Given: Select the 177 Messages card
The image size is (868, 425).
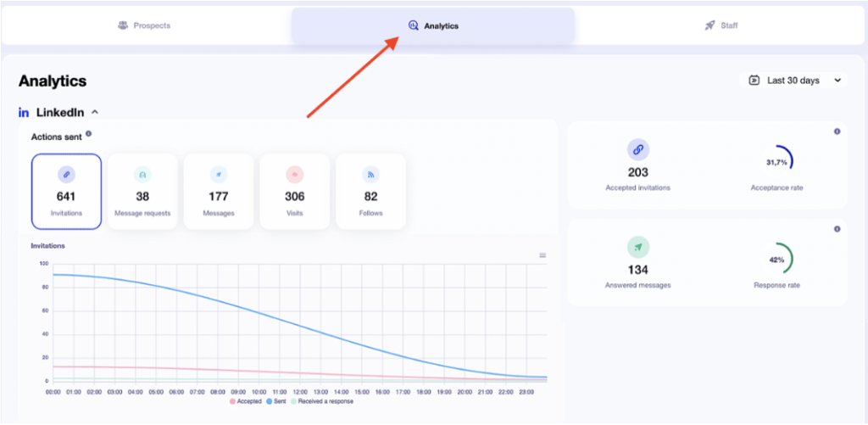Looking at the screenshot, I should tap(219, 191).
